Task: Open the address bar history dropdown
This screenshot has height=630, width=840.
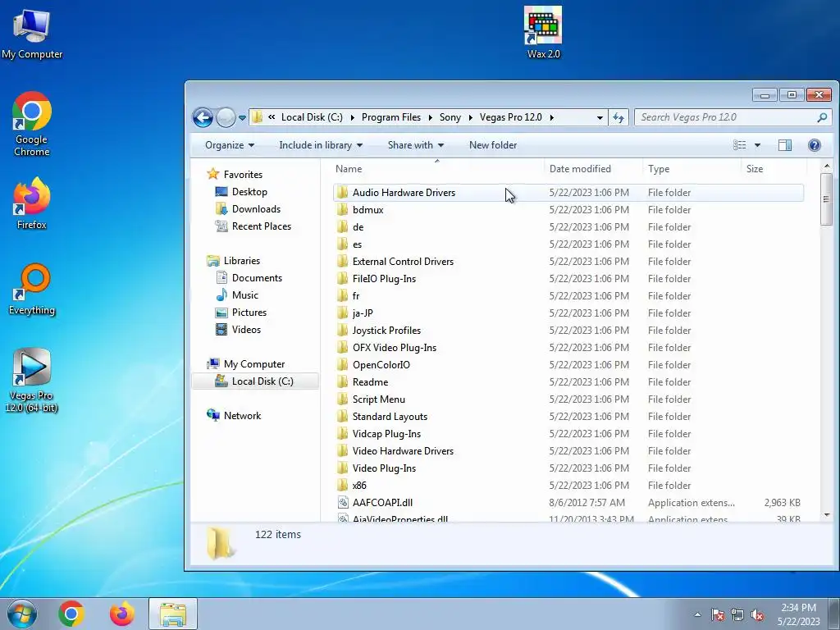Action: pos(600,117)
